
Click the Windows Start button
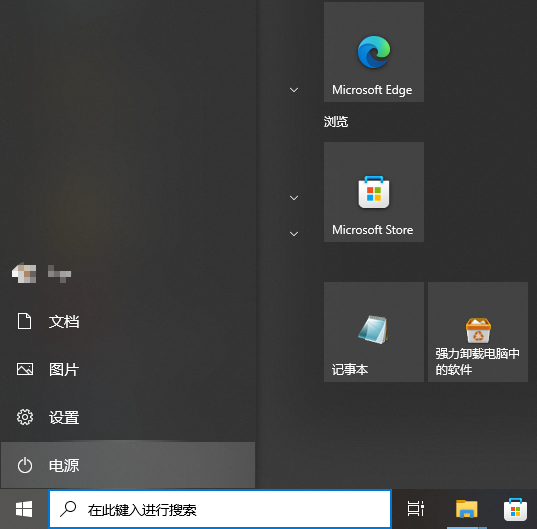tap(24, 509)
